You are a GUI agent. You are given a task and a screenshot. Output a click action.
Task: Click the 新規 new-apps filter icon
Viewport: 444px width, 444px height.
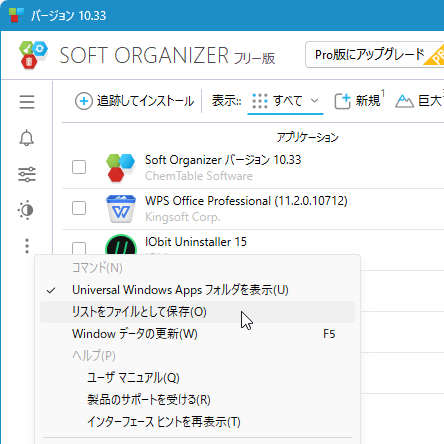coord(342,101)
